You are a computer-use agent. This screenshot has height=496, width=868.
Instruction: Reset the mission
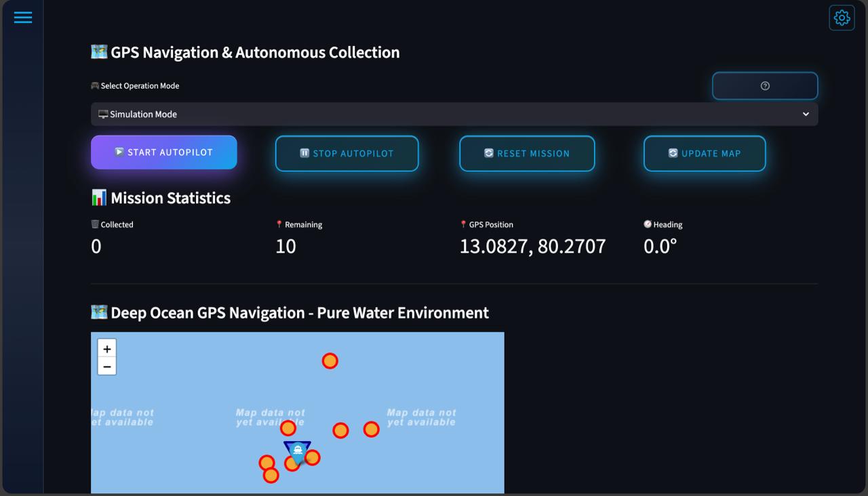coord(527,154)
